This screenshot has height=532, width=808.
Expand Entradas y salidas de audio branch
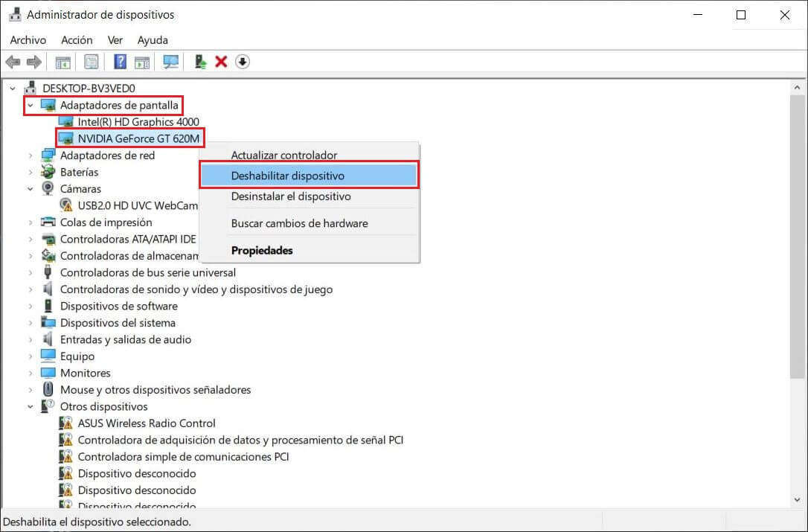pyautogui.click(x=31, y=339)
